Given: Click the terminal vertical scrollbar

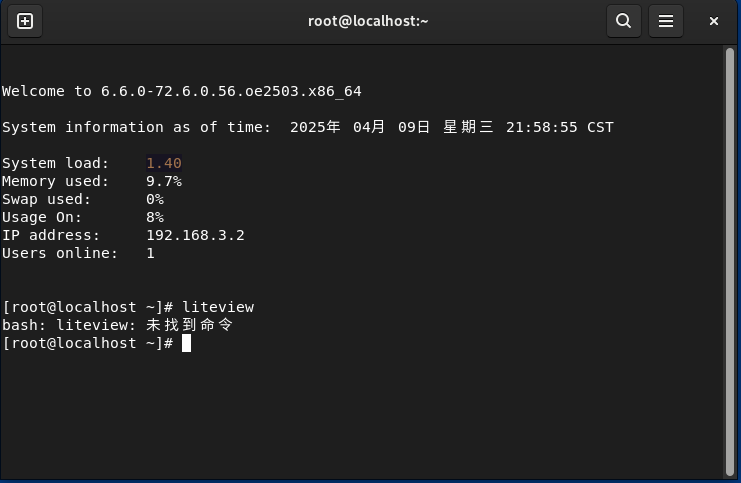Looking at the screenshot, I should (729, 260).
